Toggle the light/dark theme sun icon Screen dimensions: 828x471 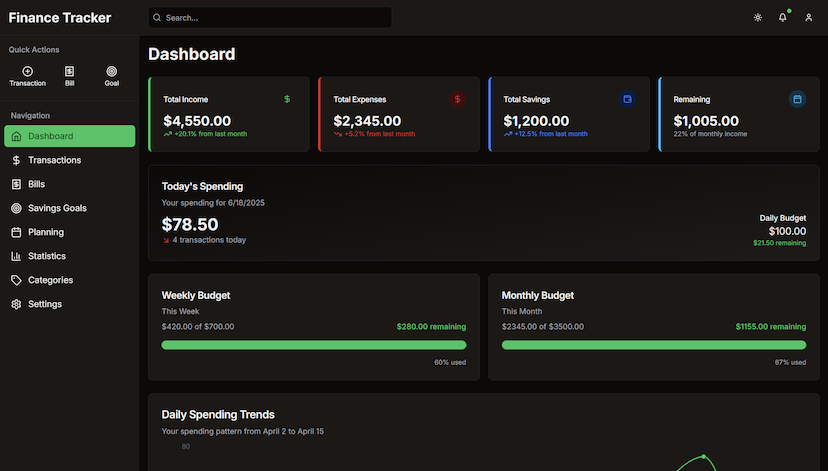(x=758, y=18)
